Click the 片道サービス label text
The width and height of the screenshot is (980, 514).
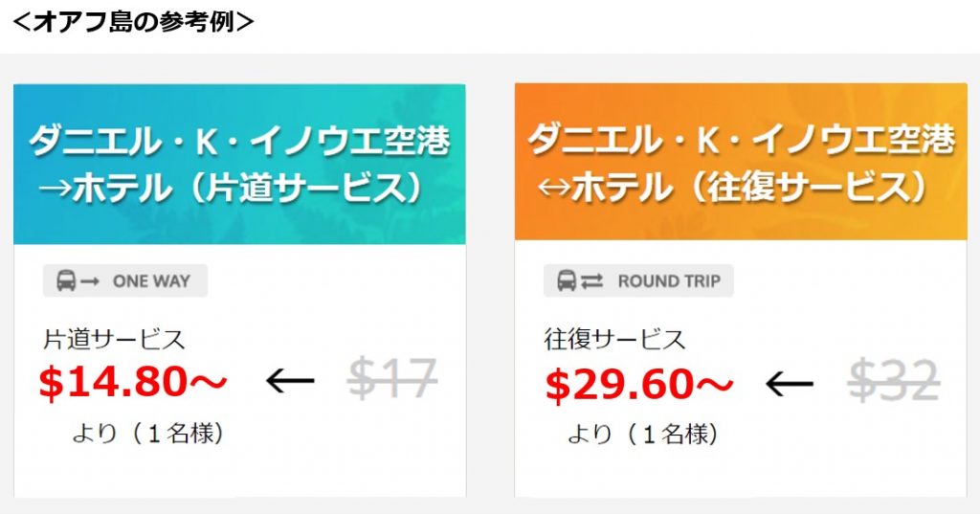coord(115,340)
